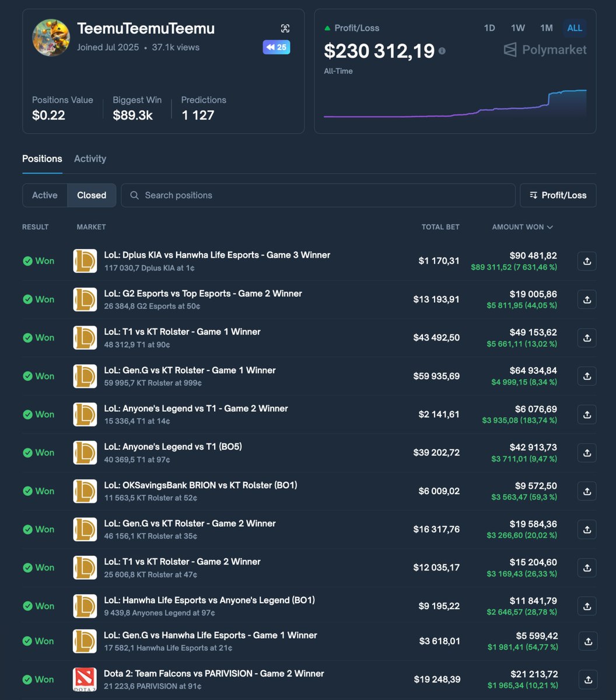Click 'Joined Jul 2025' text
The height and width of the screenshot is (700, 616).
108,47
